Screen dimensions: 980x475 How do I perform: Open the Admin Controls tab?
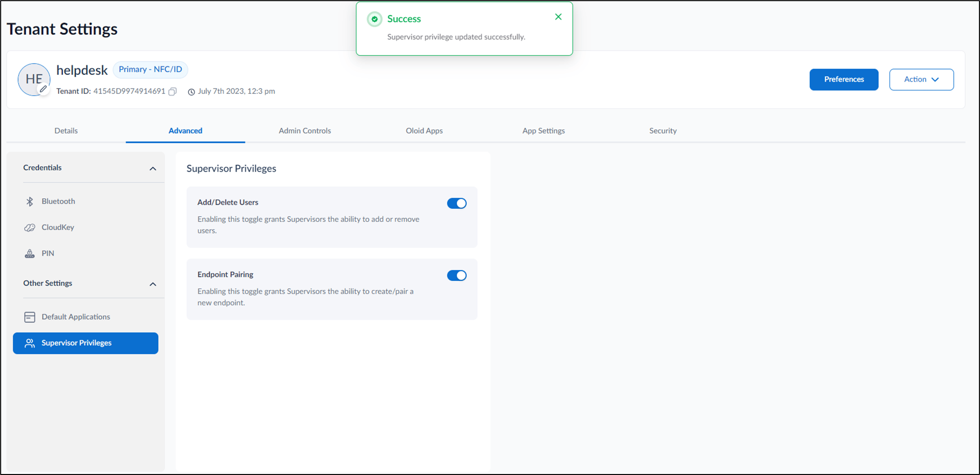(305, 131)
